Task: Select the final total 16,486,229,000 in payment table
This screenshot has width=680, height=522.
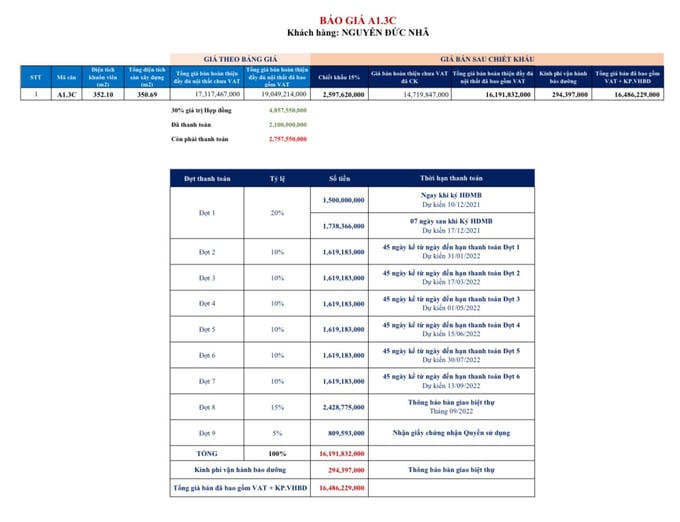Action: tap(343, 487)
